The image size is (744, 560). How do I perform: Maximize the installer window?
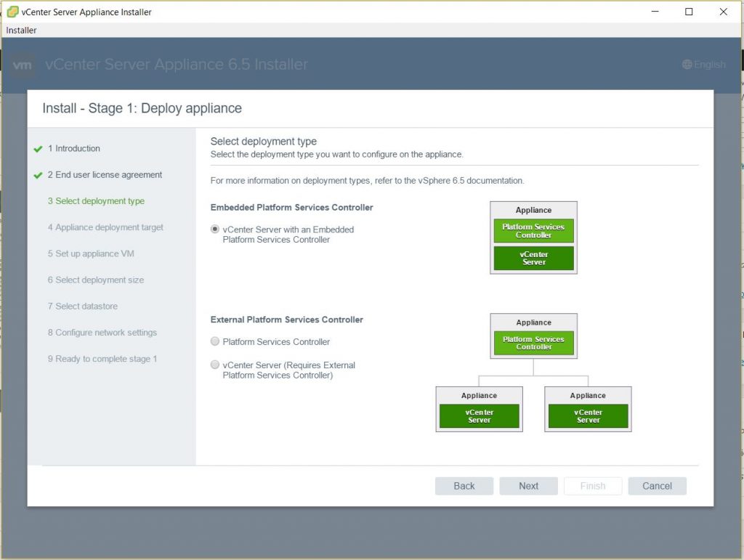[x=689, y=12]
